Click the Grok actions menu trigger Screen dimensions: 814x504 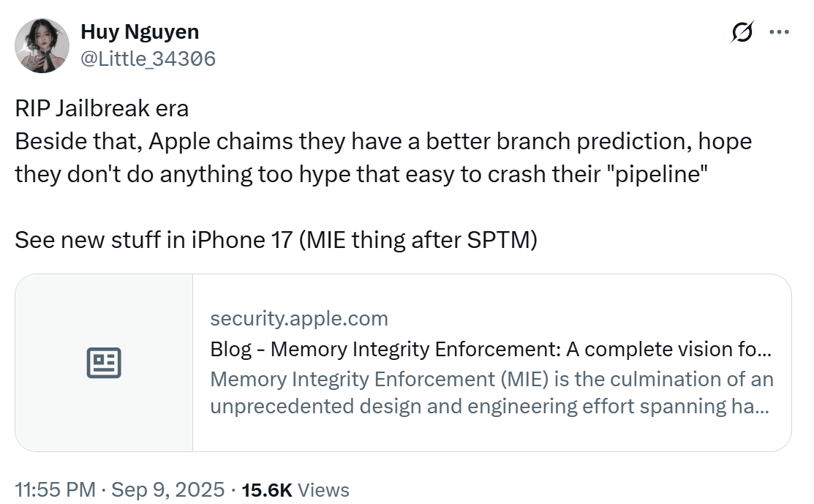[x=742, y=31]
